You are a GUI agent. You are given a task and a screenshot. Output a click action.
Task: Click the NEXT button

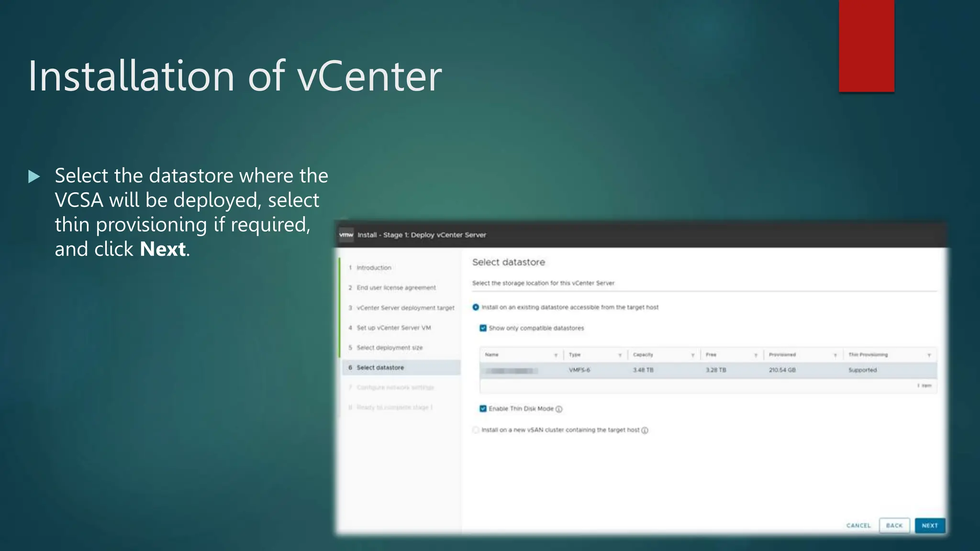click(930, 526)
